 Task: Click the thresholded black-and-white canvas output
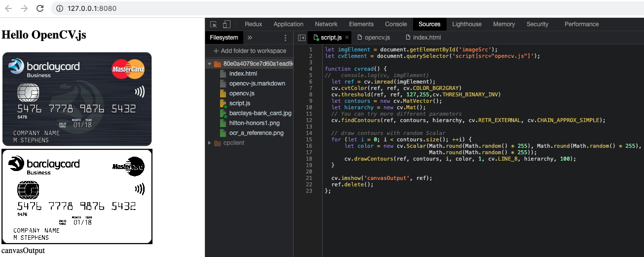point(77,197)
